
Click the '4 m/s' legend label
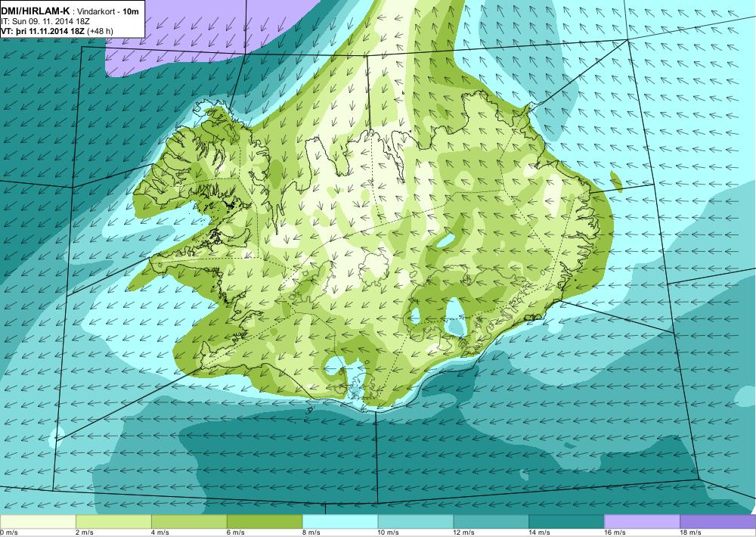160,532
